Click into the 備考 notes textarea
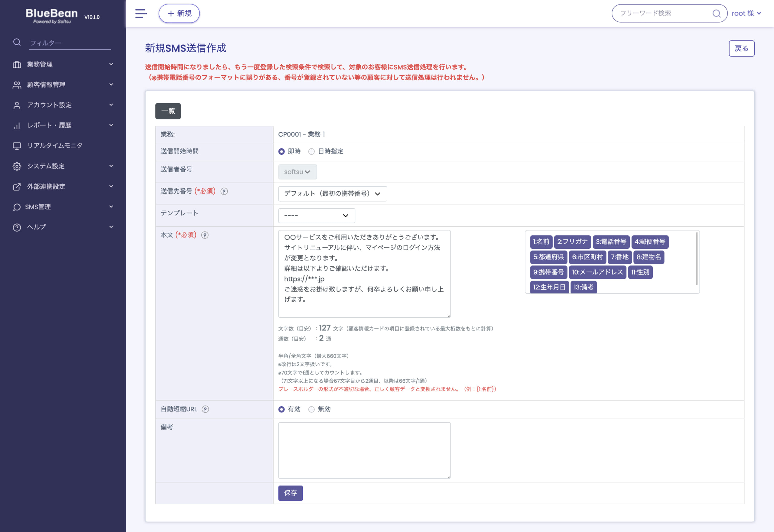774x532 pixels. click(x=364, y=450)
